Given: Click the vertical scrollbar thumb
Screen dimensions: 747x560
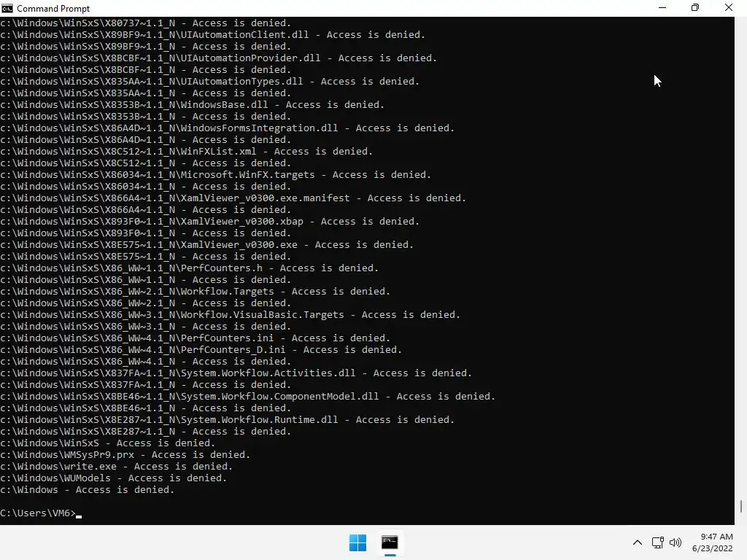Looking at the screenshot, I should click(x=741, y=506).
